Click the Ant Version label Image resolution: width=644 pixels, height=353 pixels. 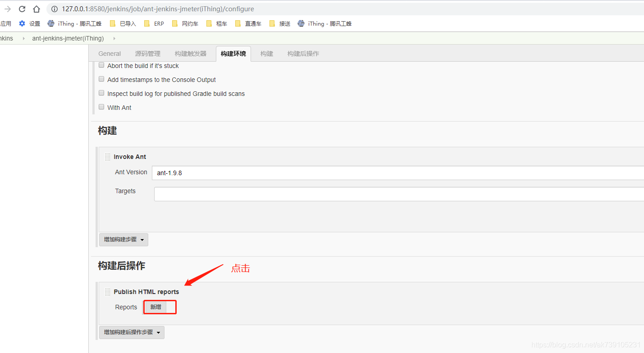click(131, 172)
